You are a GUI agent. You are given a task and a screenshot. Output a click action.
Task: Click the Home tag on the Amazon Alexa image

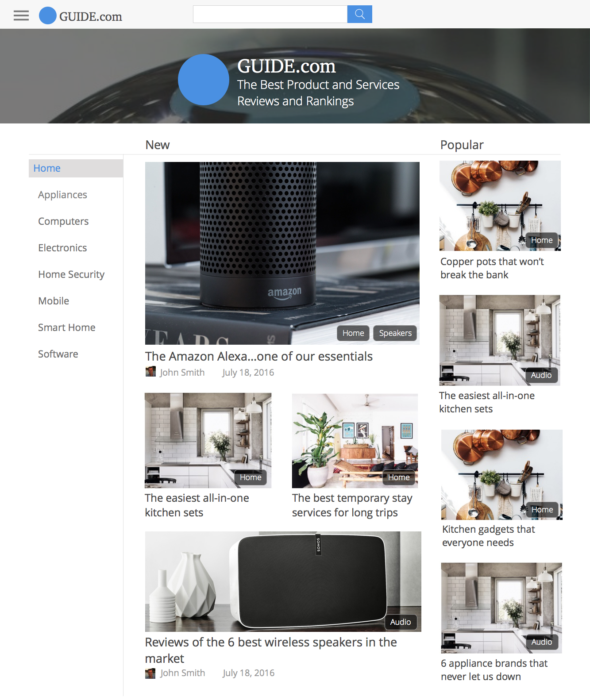[353, 333]
